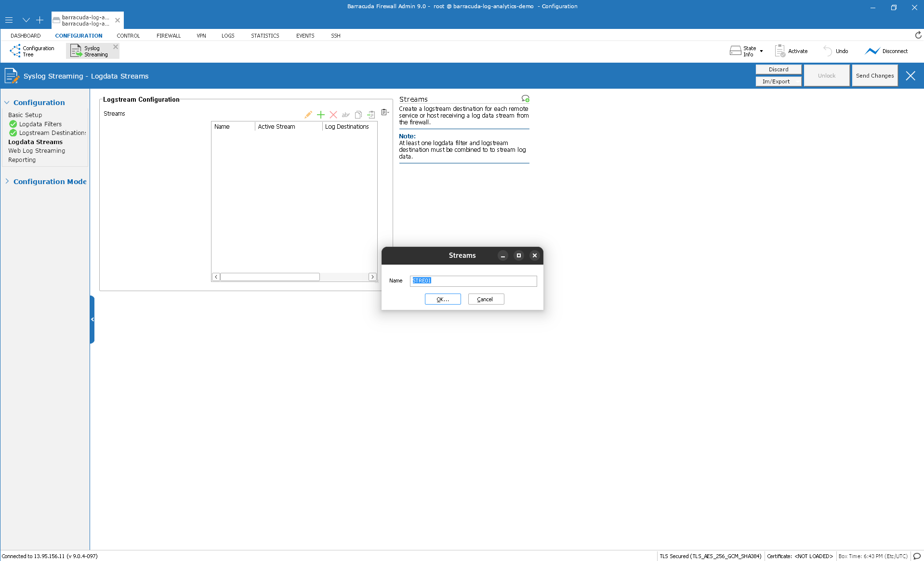Click the Unlock button

coord(827,76)
